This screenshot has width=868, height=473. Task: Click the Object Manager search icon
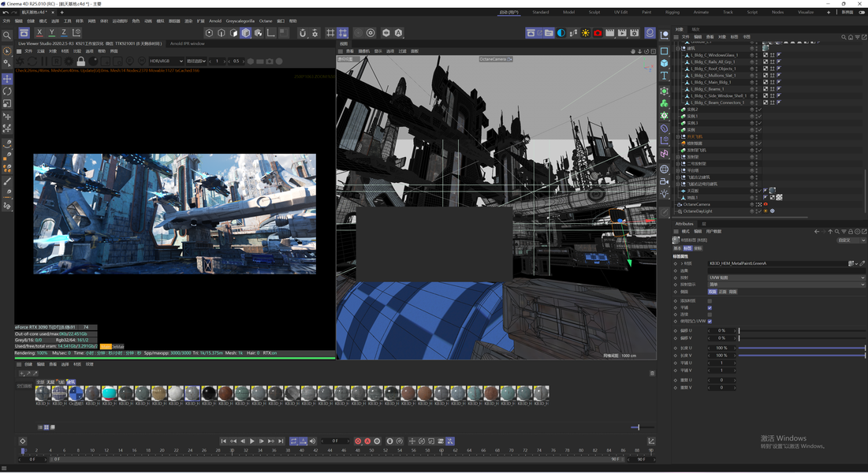844,37
